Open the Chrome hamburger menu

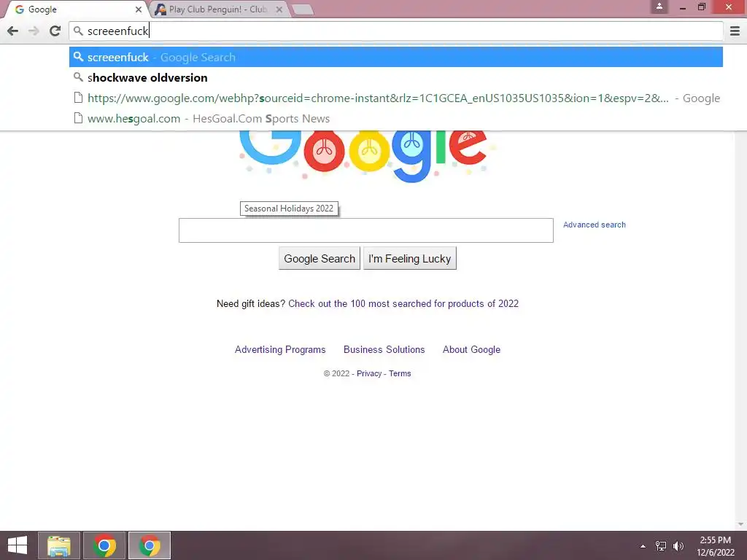click(735, 31)
